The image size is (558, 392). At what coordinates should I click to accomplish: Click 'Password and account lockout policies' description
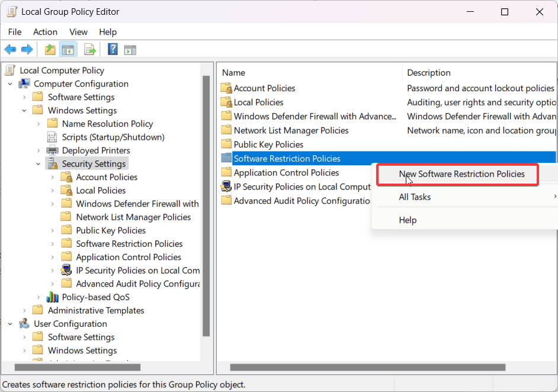pos(480,88)
